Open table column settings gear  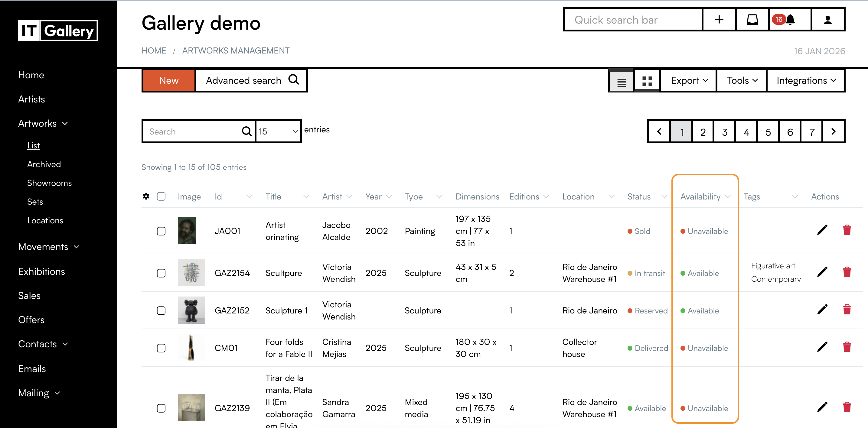tap(146, 196)
